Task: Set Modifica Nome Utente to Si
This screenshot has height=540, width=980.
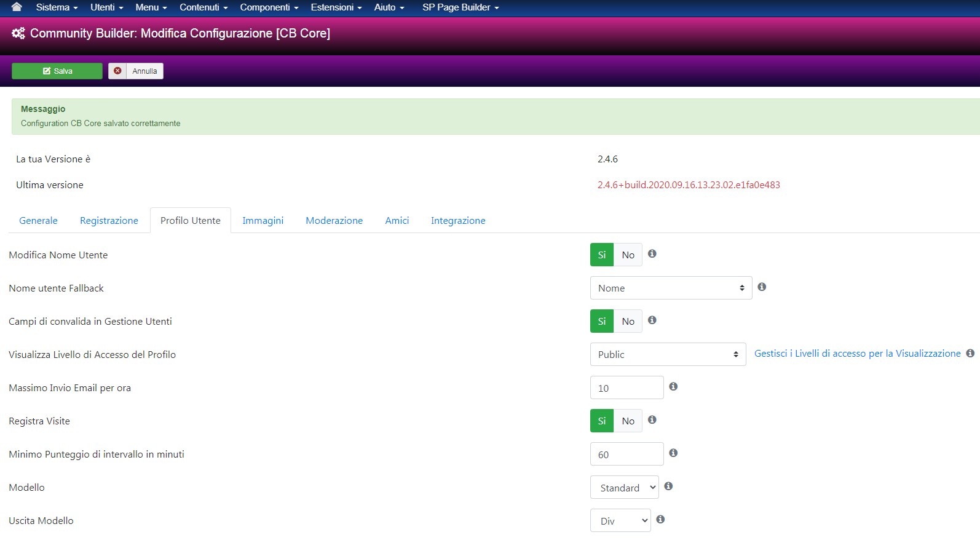Action: click(x=602, y=255)
